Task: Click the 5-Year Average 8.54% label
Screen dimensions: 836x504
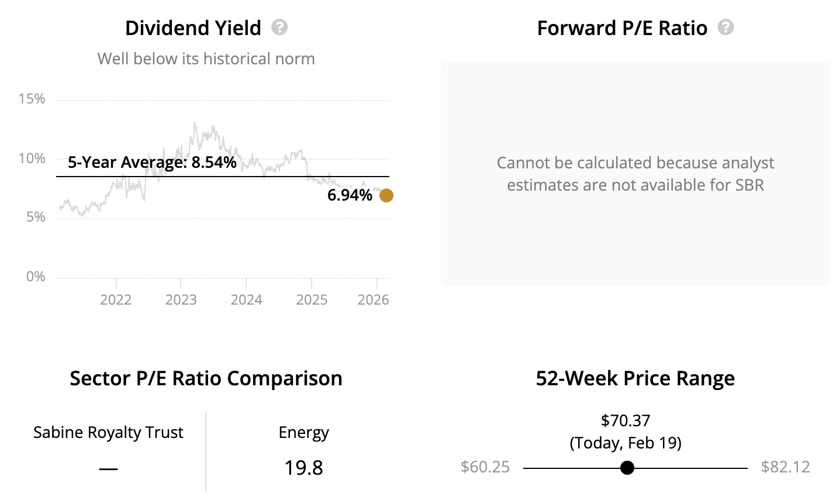Action: click(152, 162)
